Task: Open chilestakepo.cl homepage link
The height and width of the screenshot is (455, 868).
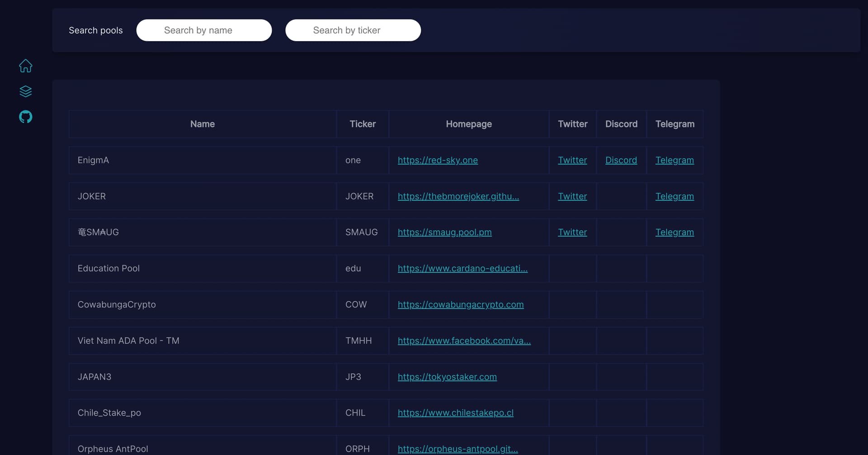Action: pos(455,412)
